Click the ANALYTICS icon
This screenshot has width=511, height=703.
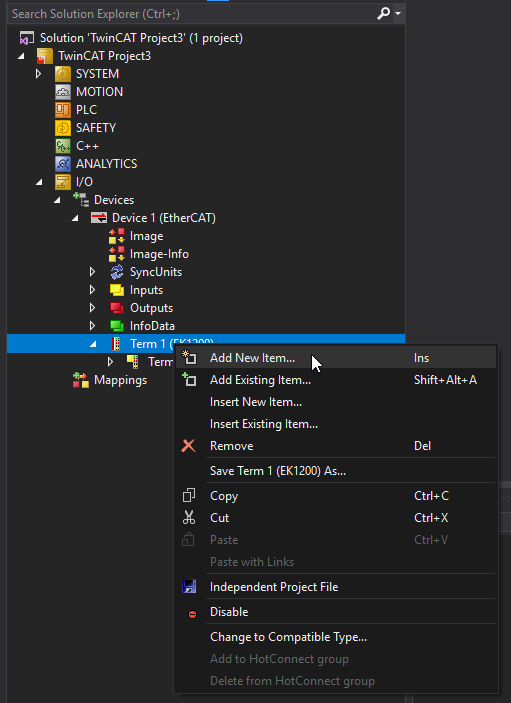63,164
